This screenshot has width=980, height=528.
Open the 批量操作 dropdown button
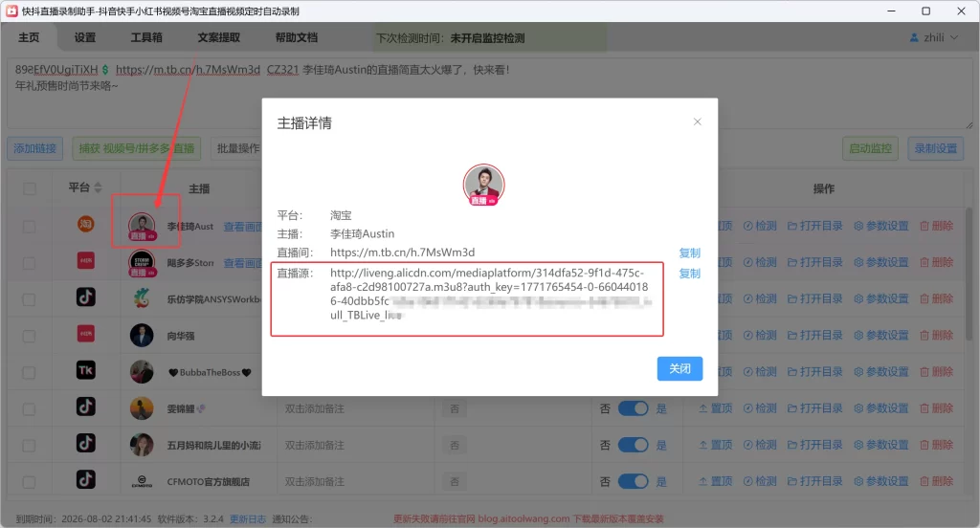point(237,148)
